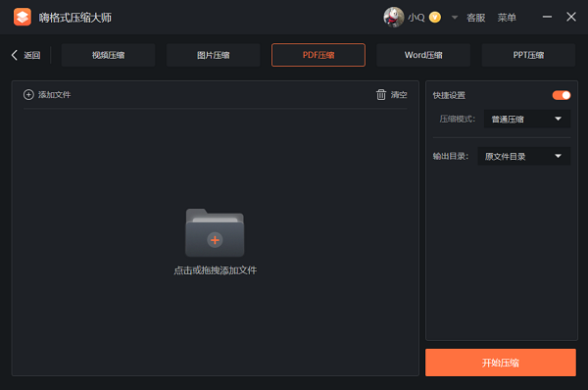Open the 小Q user avatar profile
This screenshot has width=588, height=390.
coord(393,18)
